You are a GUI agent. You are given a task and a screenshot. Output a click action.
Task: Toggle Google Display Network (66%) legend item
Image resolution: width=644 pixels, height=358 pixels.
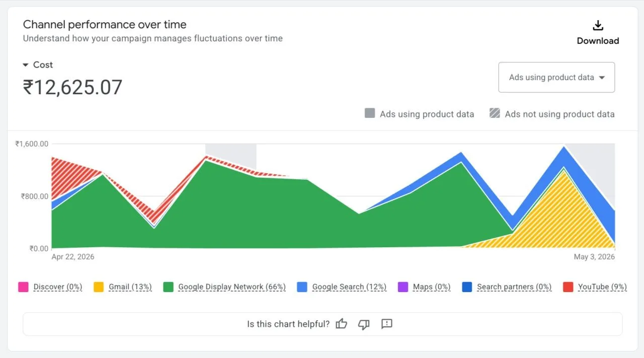point(225,287)
